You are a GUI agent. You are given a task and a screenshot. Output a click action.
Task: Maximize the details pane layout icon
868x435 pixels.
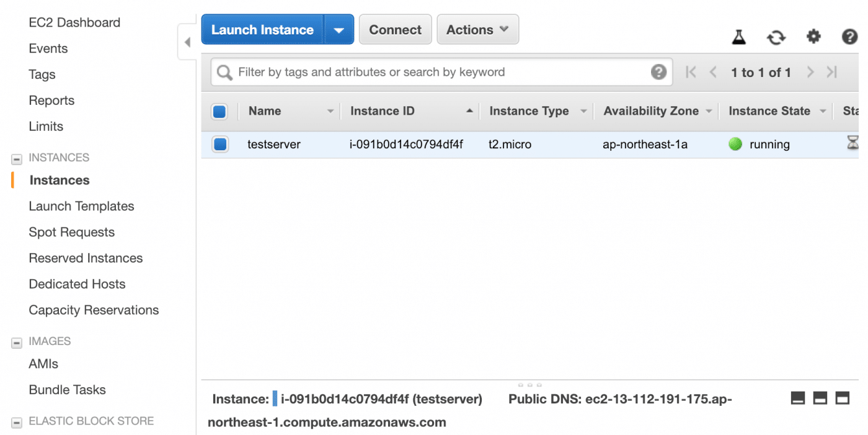842,398
